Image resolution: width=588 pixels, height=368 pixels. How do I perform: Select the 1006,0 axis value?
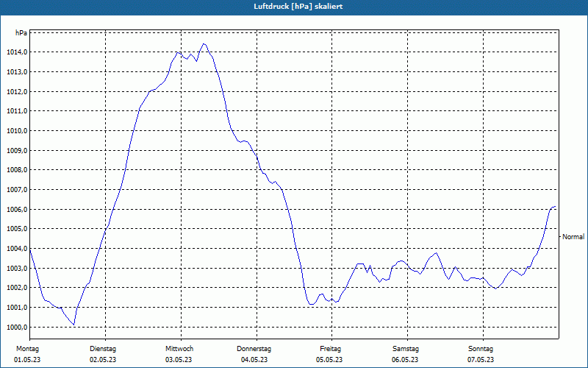click(17, 210)
